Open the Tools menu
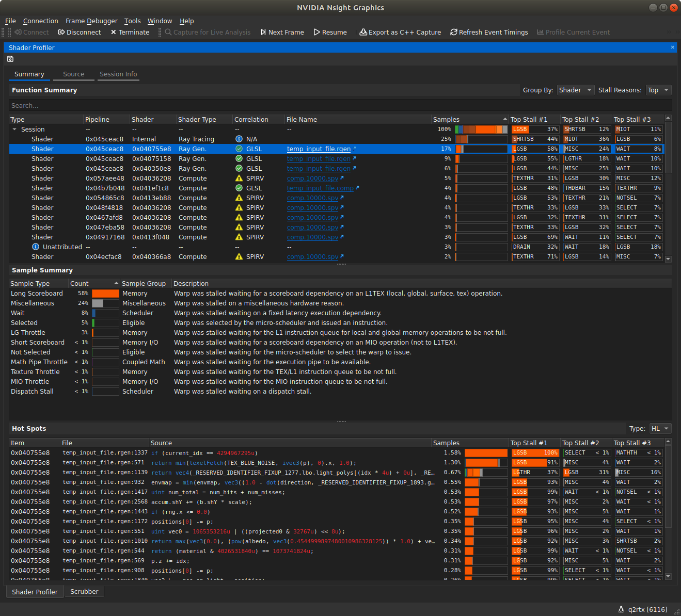Screen dimensions: 681x616 (x=132, y=21)
